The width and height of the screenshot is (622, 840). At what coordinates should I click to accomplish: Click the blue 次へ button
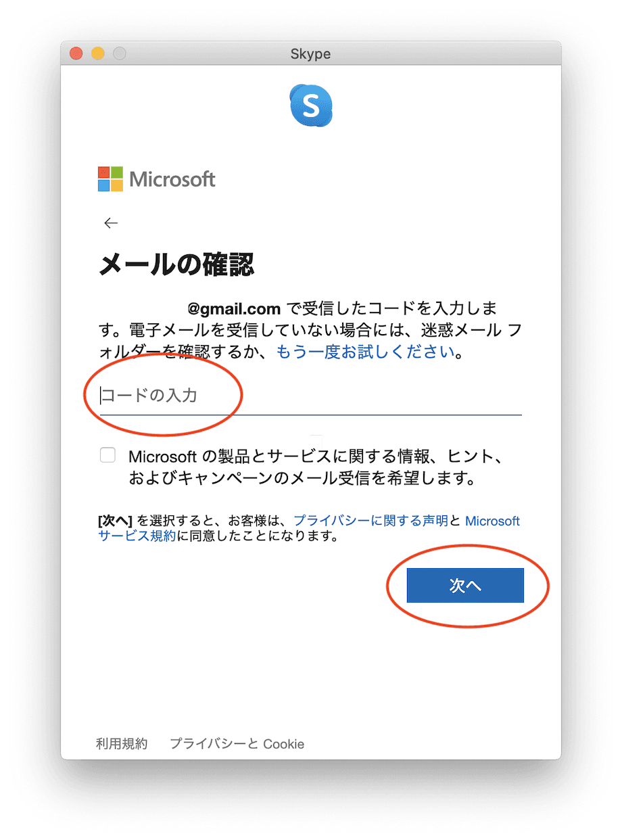click(x=465, y=585)
